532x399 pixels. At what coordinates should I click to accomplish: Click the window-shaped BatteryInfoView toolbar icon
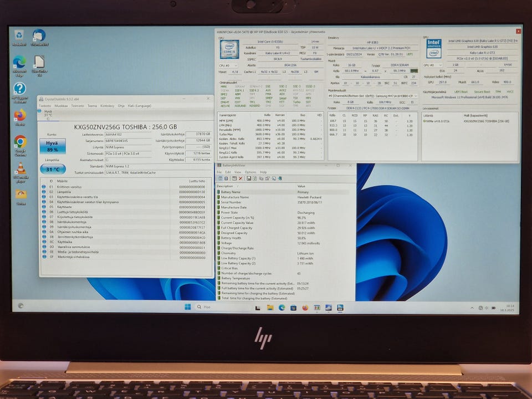[234, 178]
